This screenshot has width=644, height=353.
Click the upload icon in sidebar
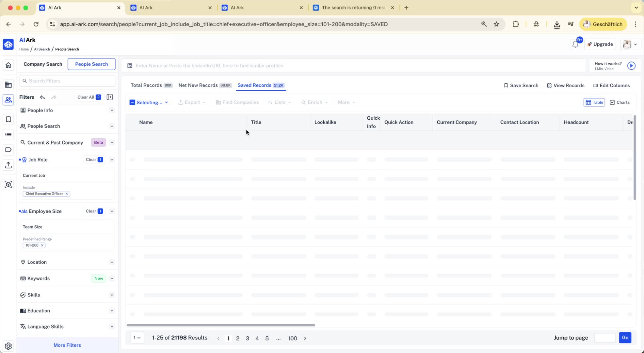[8, 165]
